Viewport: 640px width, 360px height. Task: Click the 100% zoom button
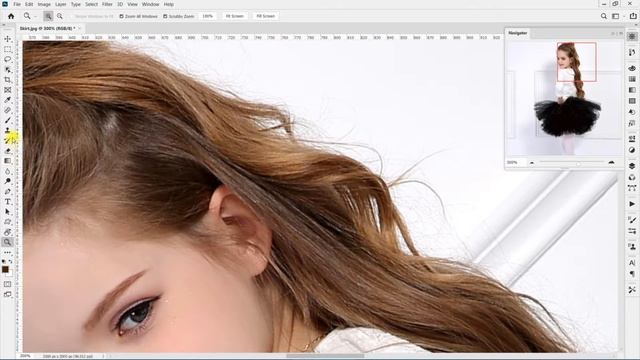(x=207, y=16)
